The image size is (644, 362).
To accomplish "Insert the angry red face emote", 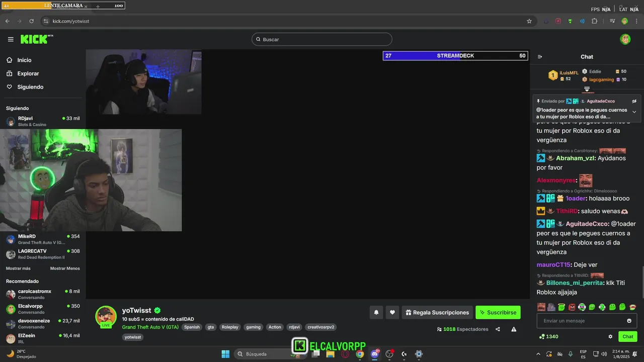I will [x=572, y=307].
